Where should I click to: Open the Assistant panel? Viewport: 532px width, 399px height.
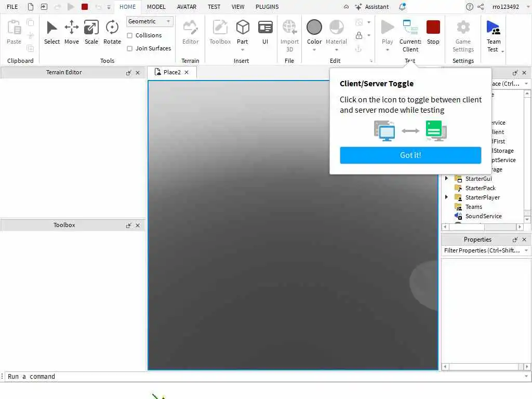coord(371,7)
